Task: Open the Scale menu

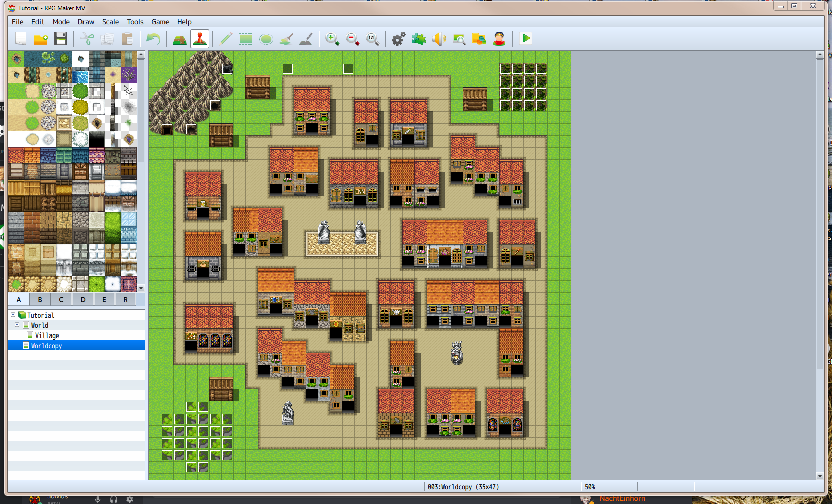Action: [111, 22]
